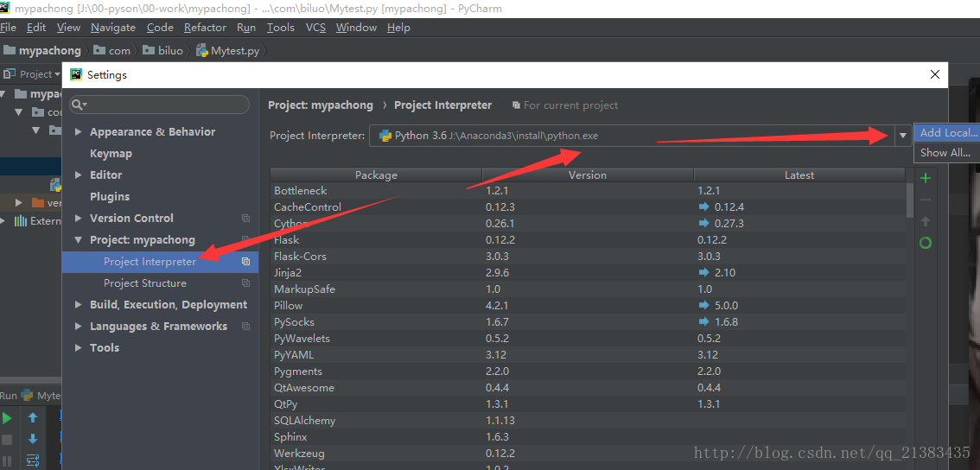Expand Build, Execution, Deployment arrow
Screen dimensions: 980x470
click(78, 305)
